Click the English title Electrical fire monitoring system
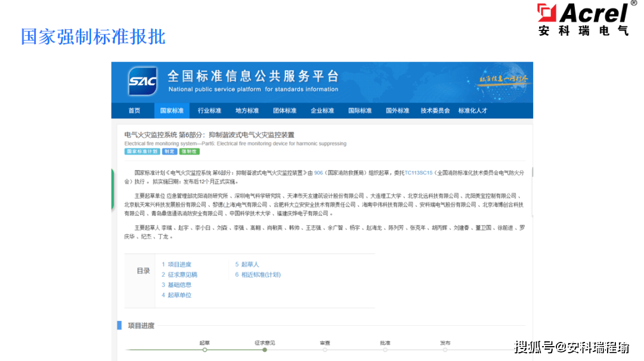 coord(236,143)
